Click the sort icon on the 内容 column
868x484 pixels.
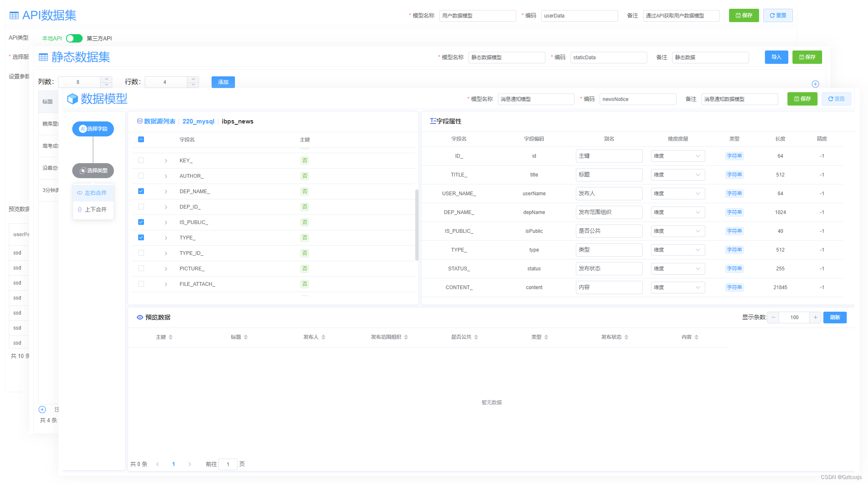point(696,337)
